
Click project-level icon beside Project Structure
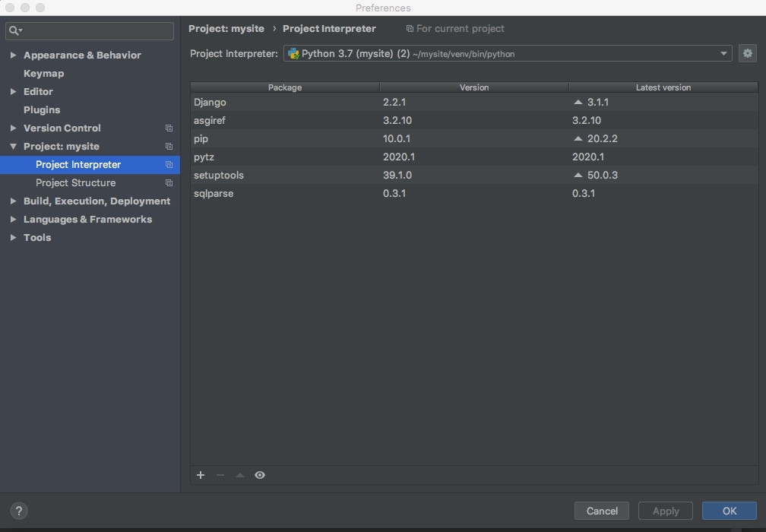point(169,182)
